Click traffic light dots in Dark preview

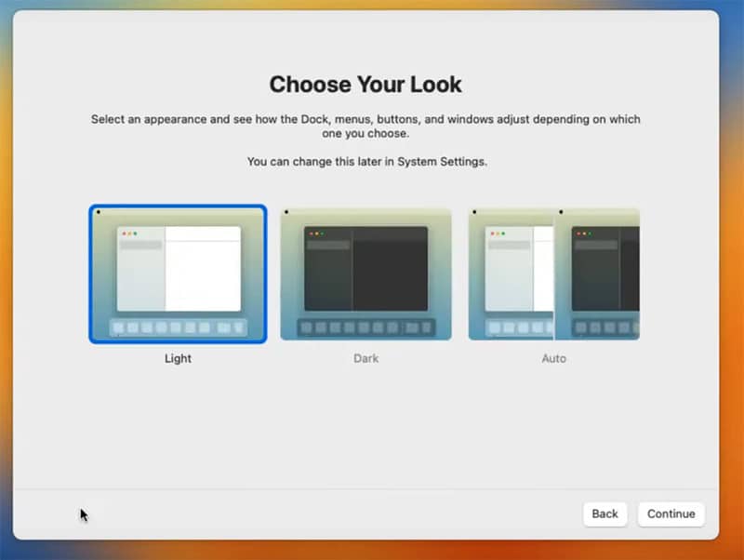click(x=317, y=233)
